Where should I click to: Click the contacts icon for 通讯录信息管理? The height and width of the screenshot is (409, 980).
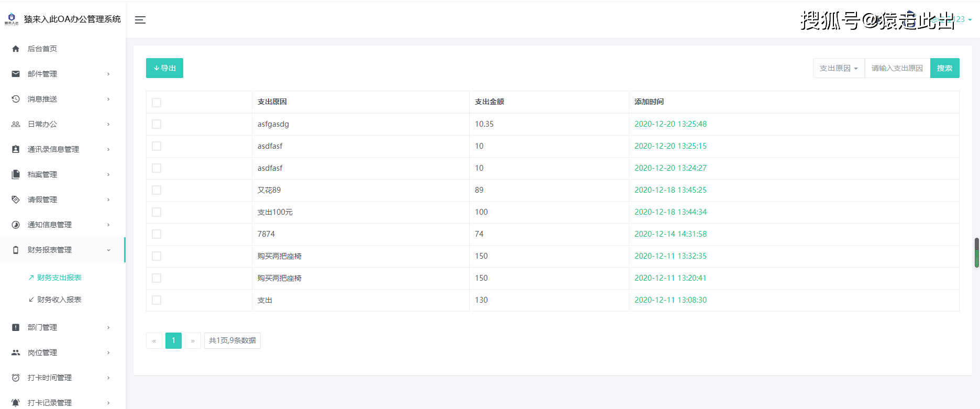pos(16,149)
